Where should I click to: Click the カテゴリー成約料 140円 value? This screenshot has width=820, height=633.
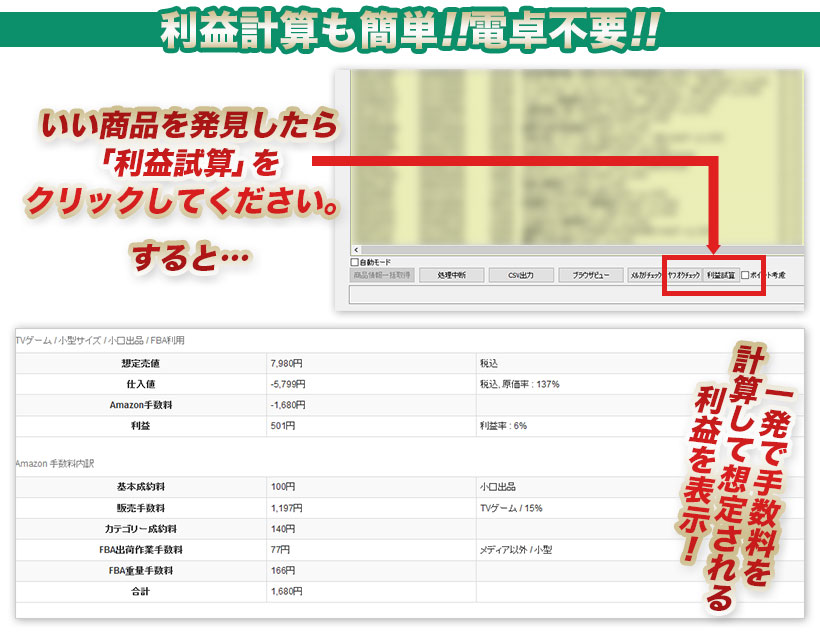pyautogui.click(x=370, y=529)
